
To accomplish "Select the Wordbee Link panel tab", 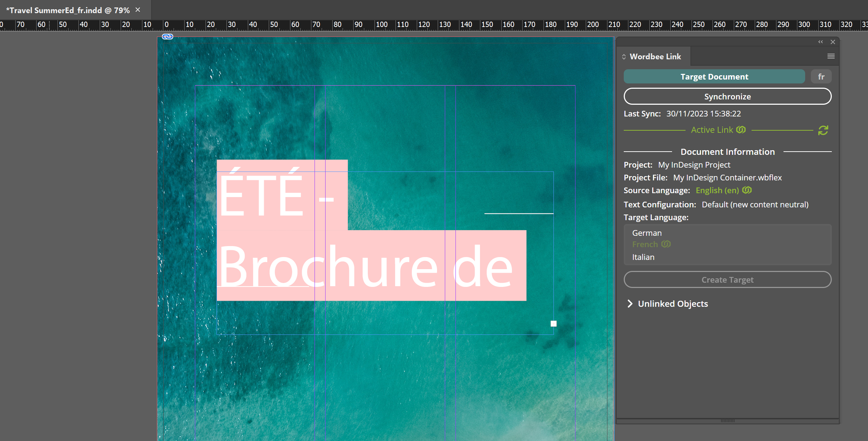I will [x=655, y=57].
